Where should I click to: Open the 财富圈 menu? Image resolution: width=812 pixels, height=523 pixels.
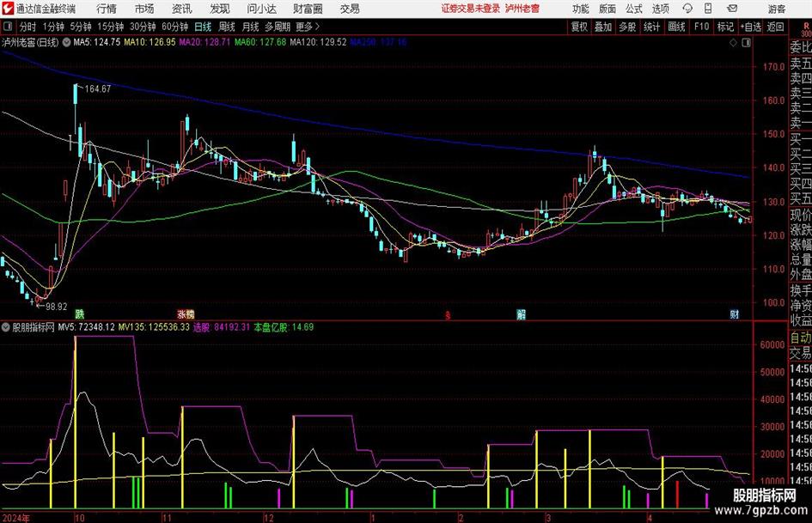308,9
